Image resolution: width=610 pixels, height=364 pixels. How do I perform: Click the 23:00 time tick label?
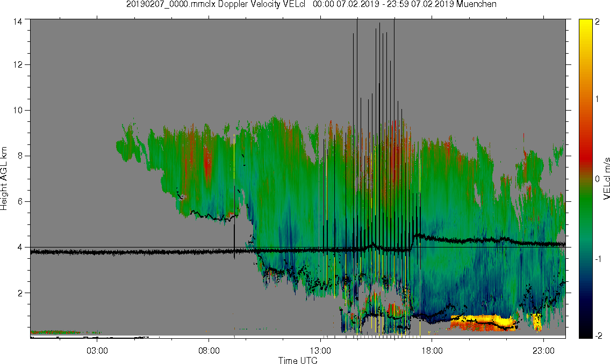[543, 351]
